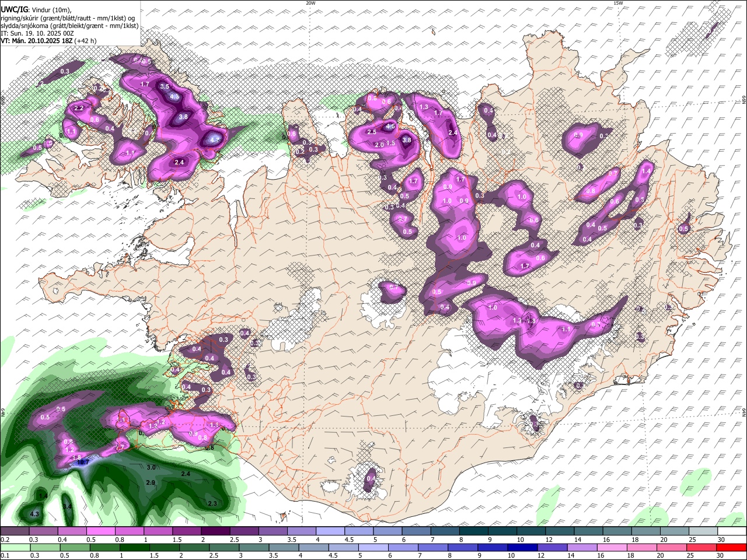Click the "VT: Mán. 20.10.2025 18Z" valid time
The height and width of the screenshot is (560, 747).
click(36, 41)
